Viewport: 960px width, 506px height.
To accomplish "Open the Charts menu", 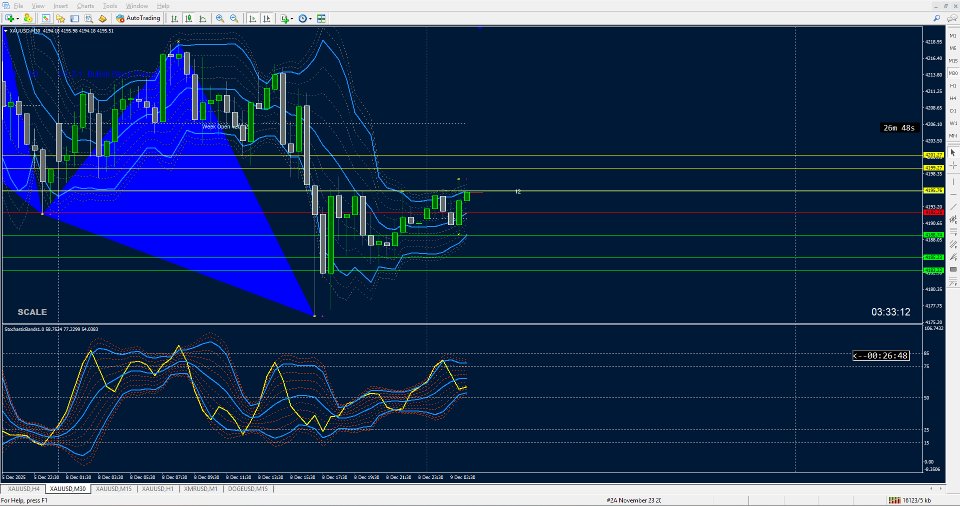I will coord(85,6).
